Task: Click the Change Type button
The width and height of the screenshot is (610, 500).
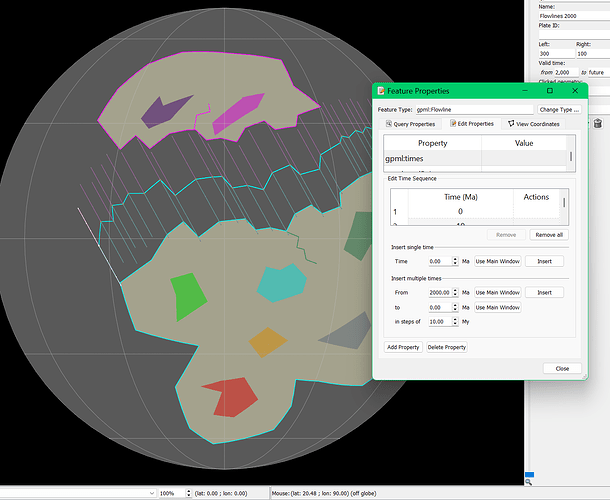Action: [560, 109]
